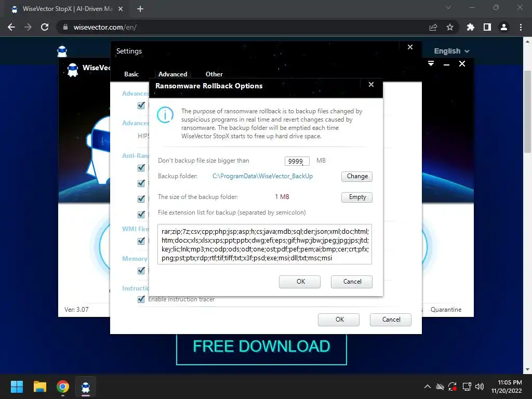Toggle fourth Anti-Ransomware checkbox
532x399 pixels.
[x=141, y=215]
